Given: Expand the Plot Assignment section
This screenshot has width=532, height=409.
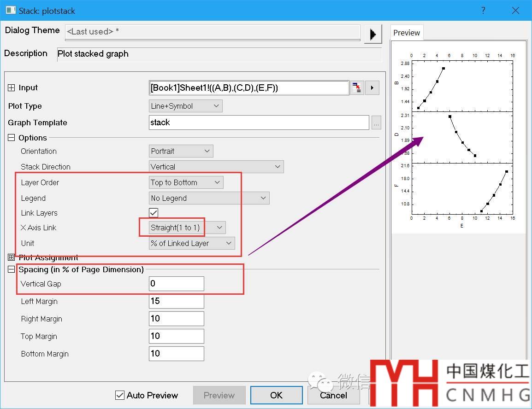Looking at the screenshot, I should [x=11, y=257].
